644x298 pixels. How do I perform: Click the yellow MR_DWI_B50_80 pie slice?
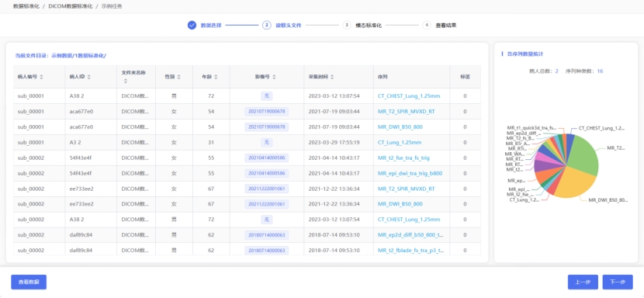click(x=575, y=183)
